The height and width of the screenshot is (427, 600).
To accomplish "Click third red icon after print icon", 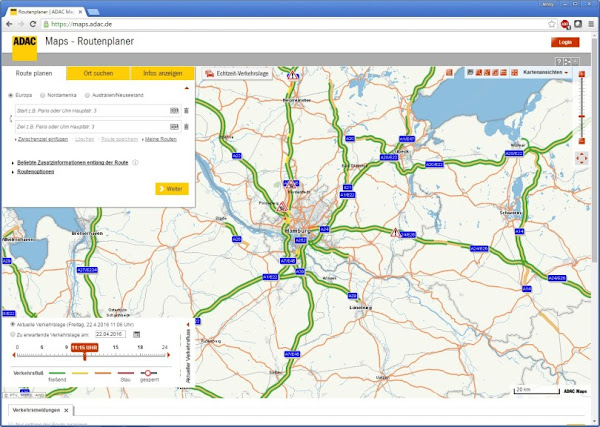I will coord(495,72).
